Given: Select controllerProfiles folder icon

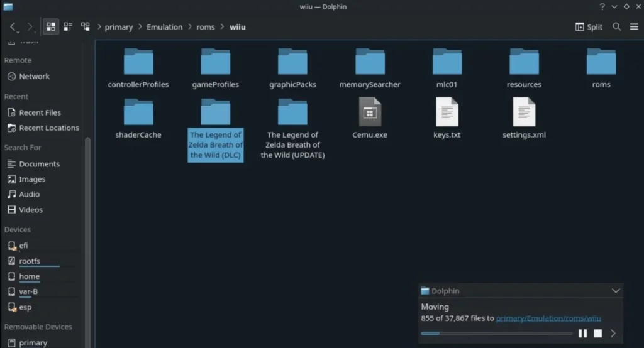Looking at the screenshot, I should coord(138,62).
